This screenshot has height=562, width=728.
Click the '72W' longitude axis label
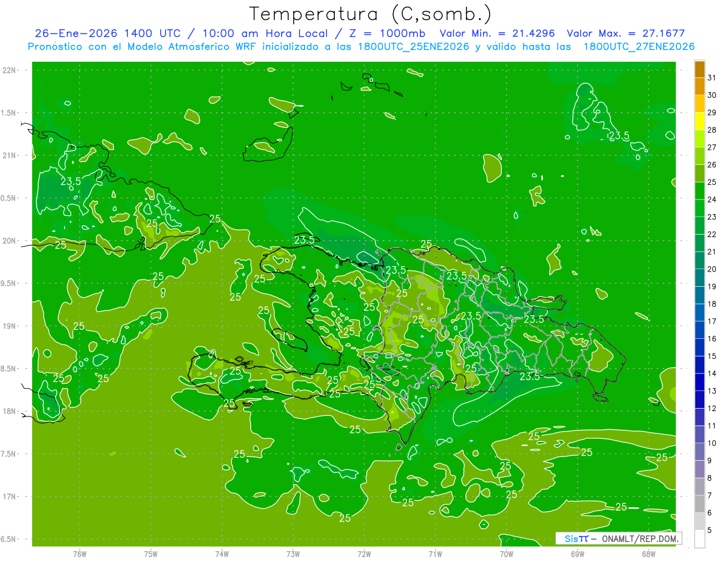point(364,554)
